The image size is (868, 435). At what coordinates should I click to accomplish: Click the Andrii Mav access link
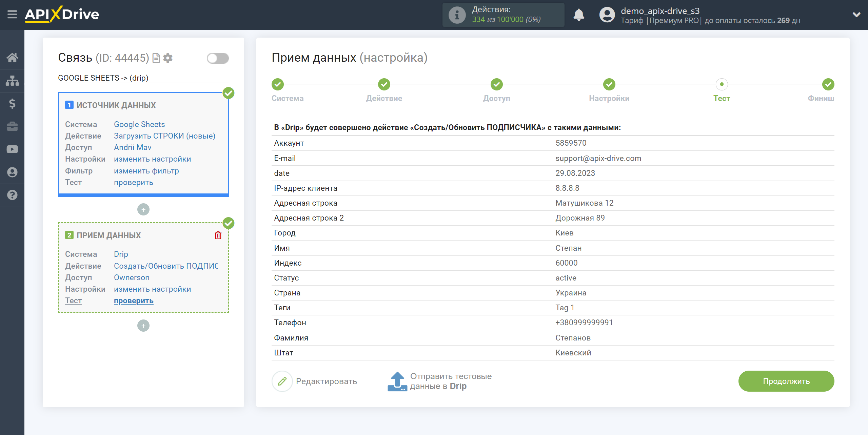pos(133,147)
